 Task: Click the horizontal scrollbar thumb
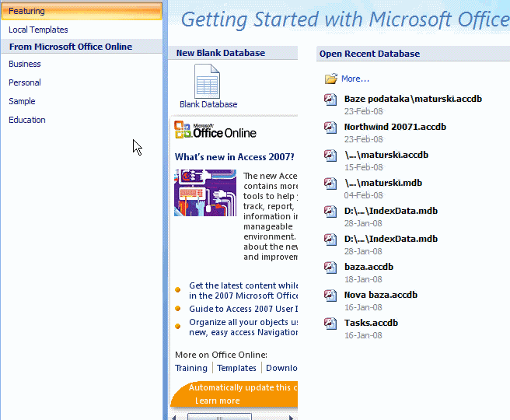(219, 417)
